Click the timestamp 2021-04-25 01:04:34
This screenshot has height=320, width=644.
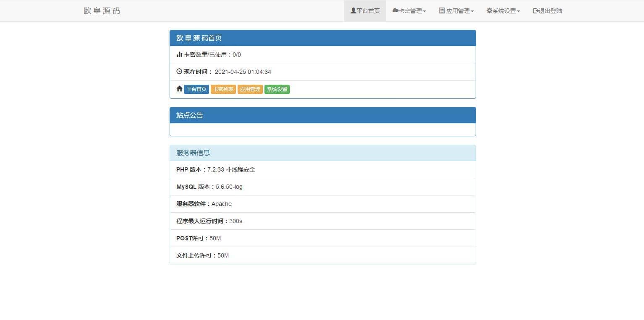click(x=243, y=72)
